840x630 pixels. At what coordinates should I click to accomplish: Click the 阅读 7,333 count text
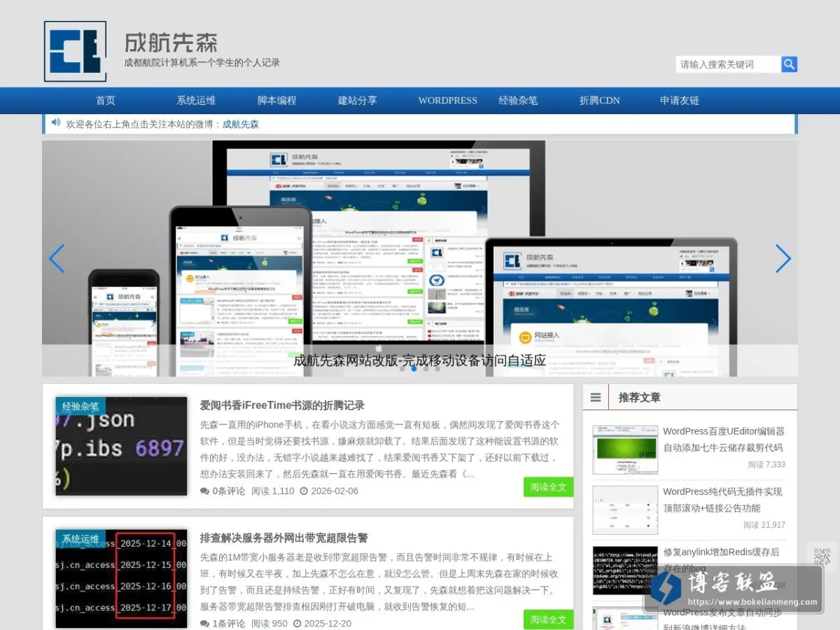pyautogui.click(x=766, y=464)
